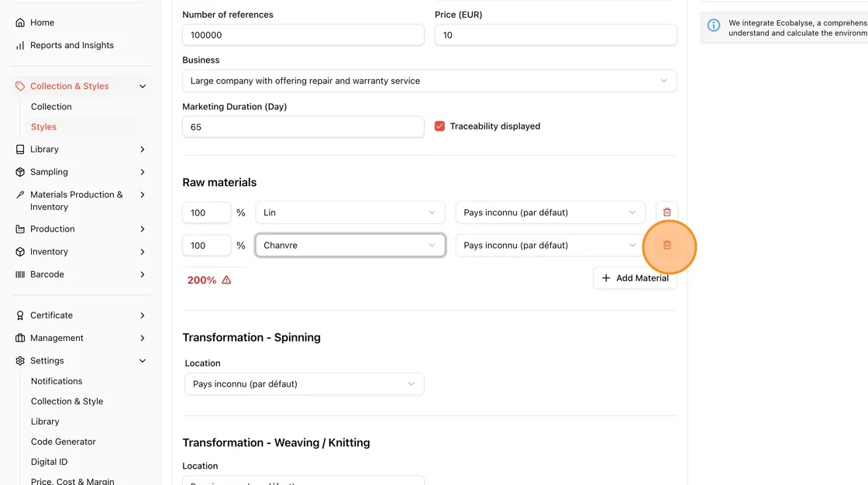Delete the Chanvre raw material row
This screenshot has height=485, width=868.
[x=666, y=246]
